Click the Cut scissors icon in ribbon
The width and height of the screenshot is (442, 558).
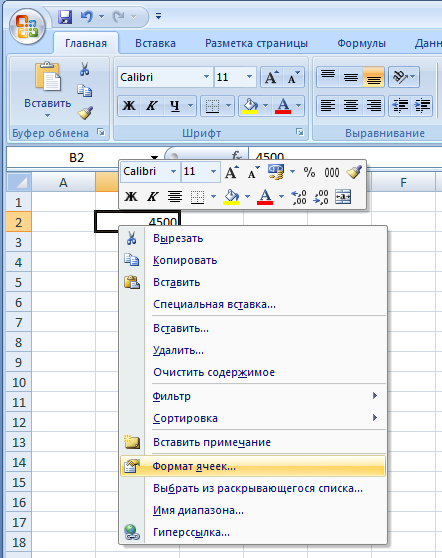(x=84, y=69)
